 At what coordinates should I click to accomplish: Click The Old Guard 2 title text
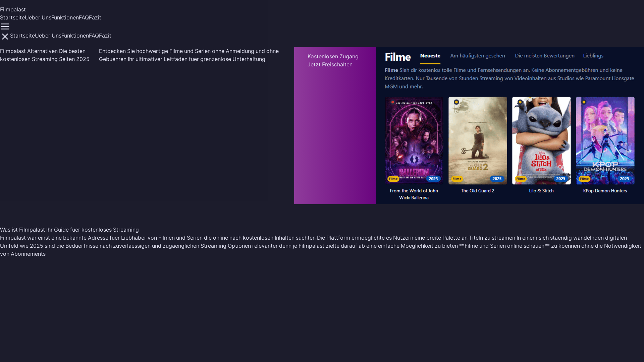pos(478,191)
